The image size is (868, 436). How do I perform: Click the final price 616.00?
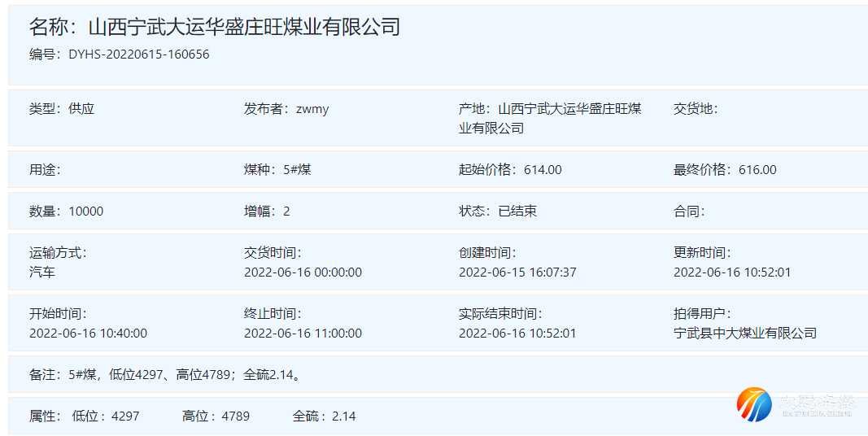click(757, 169)
